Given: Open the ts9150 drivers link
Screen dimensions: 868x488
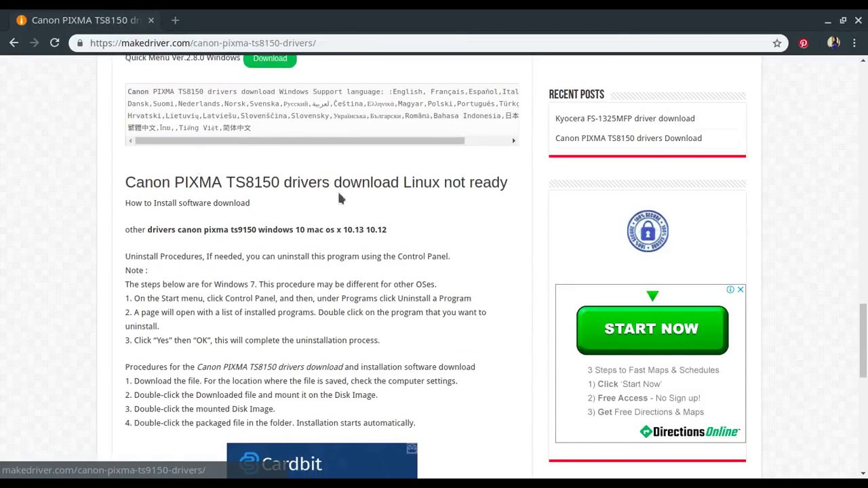Looking at the screenshot, I should [x=267, y=229].
